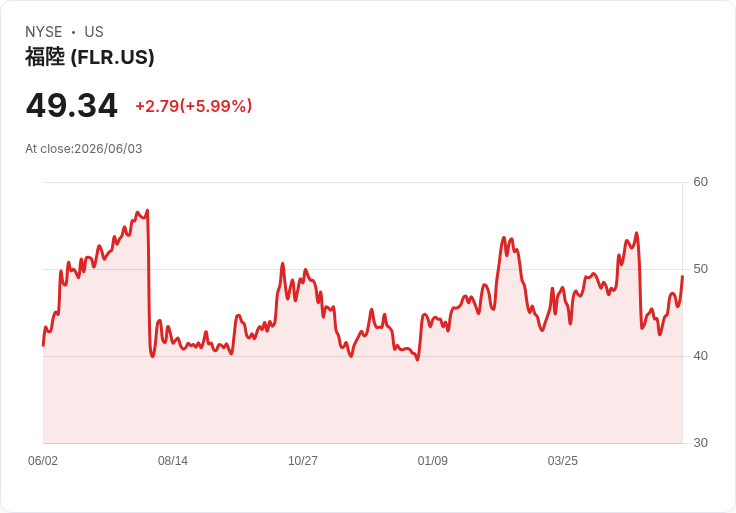Click the starting leftmost point of the price line
The image size is (736, 513).
click(43, 345)
